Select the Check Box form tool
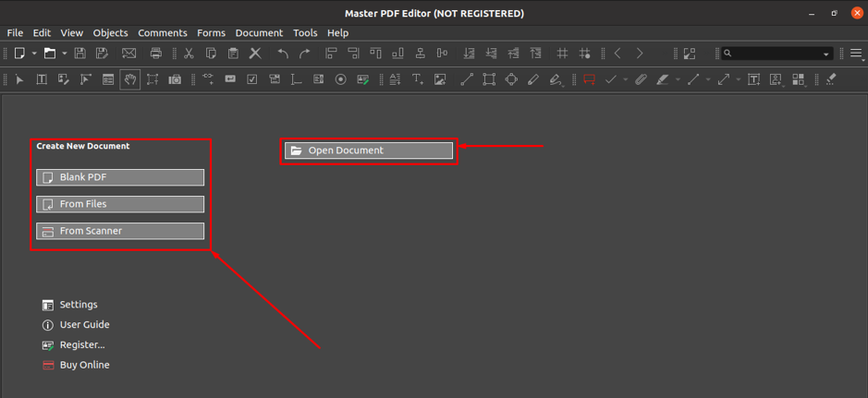The width and height of the screenshot is (868, 398). pyautogui.click(x=252, y=79)
